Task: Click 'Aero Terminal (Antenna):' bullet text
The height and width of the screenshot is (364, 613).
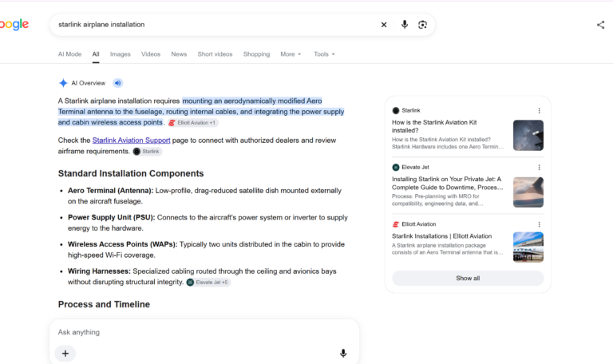Action: coord(111,191)
